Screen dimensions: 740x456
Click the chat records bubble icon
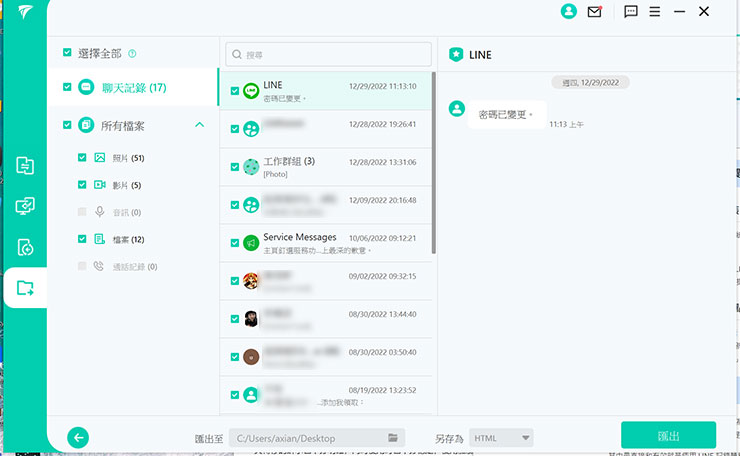(86, 87)
